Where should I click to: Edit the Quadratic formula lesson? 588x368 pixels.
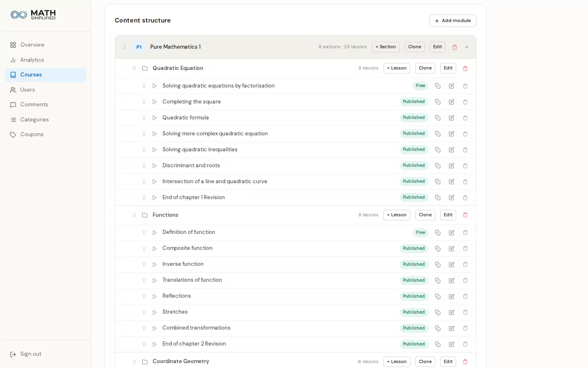pos(452,118)
